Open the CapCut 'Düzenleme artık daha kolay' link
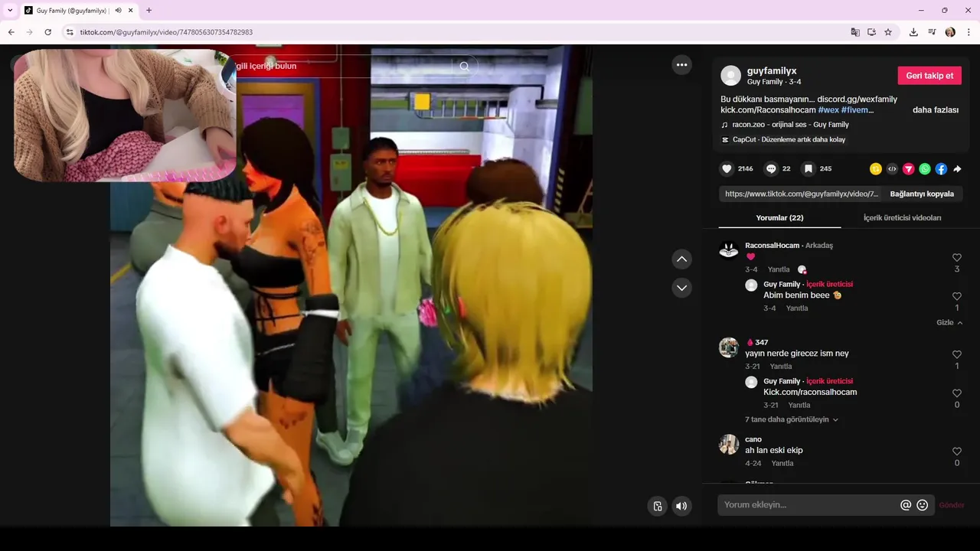Screen dimensions: 980x551 tap(789, 140)
